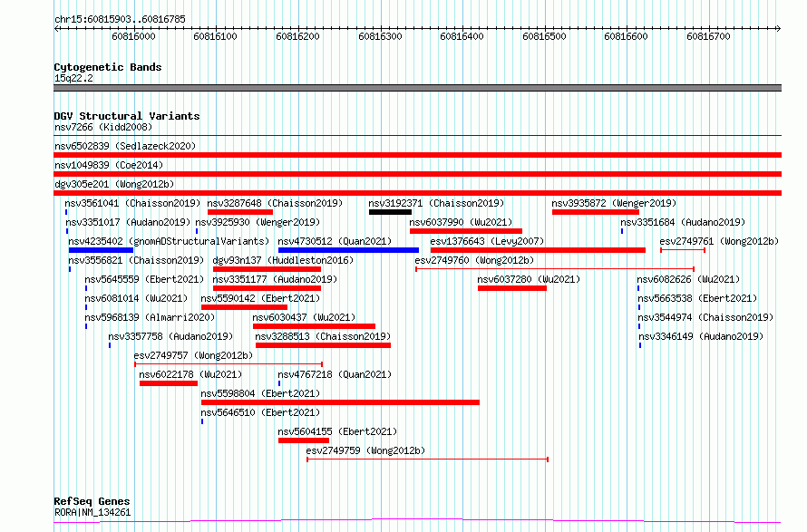Click ruler position 60816100
The height and width of the screenshot is (532, 807).
click(216, 36)
